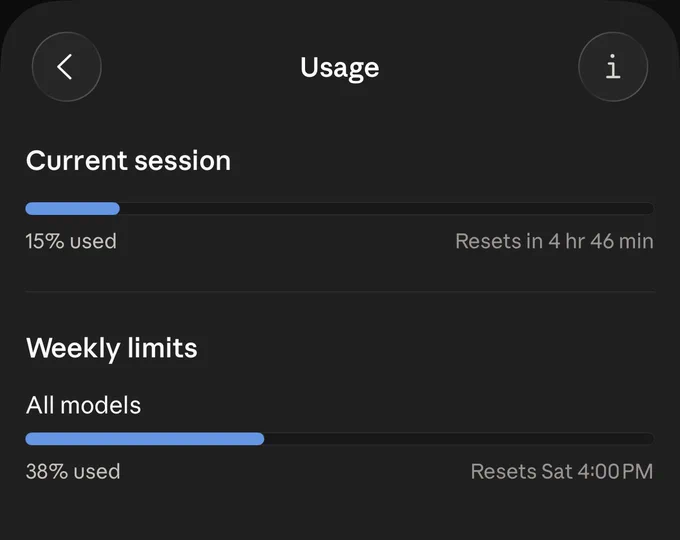Click the blue filled portion of weekly bar
Viewport: 680px width, 540px height.
pyautogui.click(x=145, y=439)
